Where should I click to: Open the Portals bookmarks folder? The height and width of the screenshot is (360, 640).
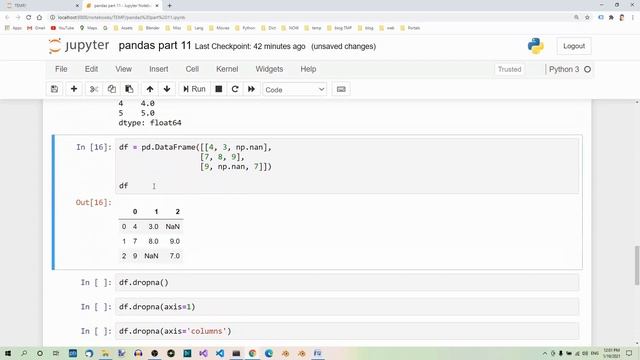click(x=410, y=28)
